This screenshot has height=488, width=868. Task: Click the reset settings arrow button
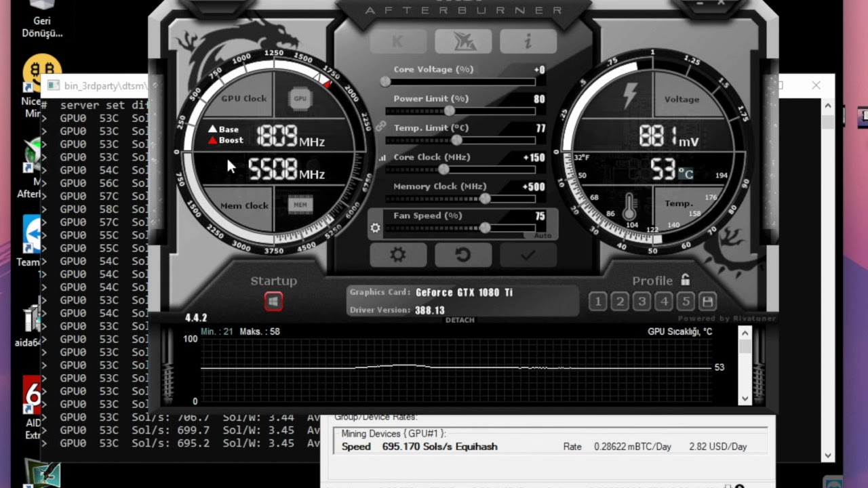tap(463, 255)
